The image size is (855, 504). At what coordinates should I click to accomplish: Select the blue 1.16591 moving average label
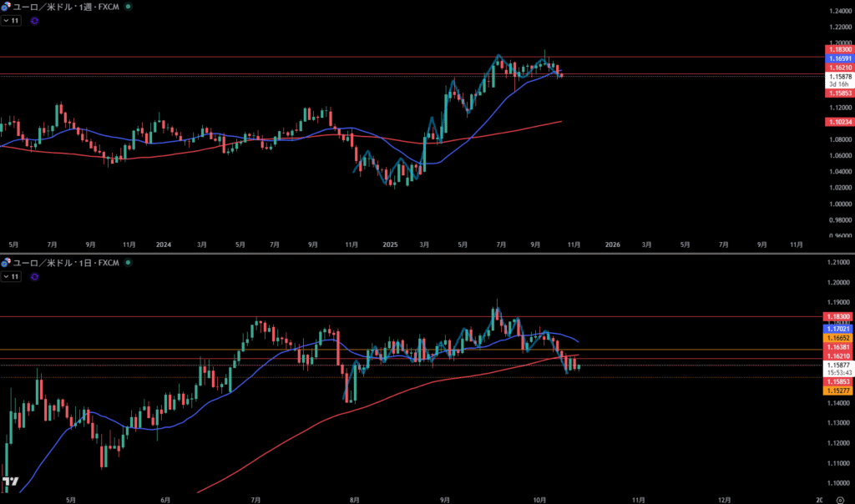tap(838, 59)
